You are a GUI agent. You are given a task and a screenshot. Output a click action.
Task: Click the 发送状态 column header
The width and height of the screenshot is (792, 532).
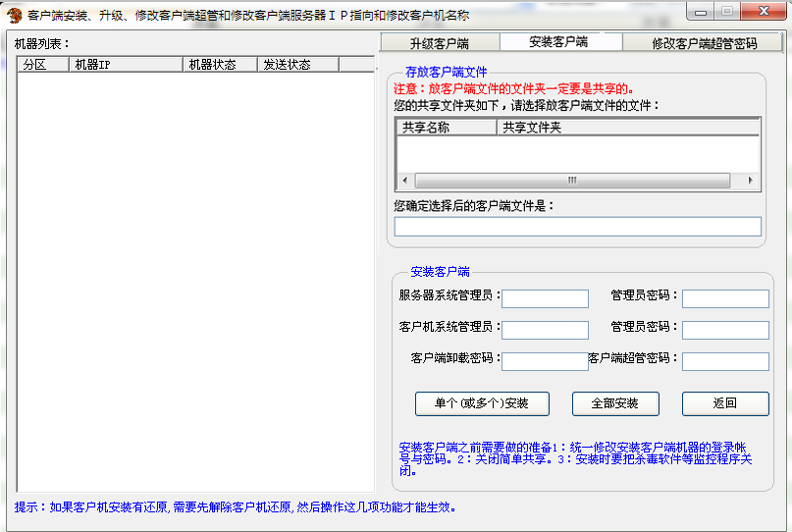[298, 65]
